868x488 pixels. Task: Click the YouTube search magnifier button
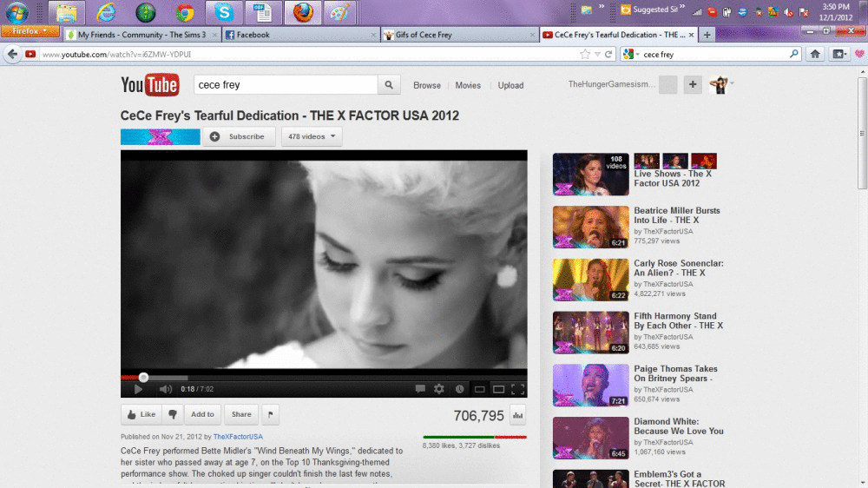coord(389,85)
